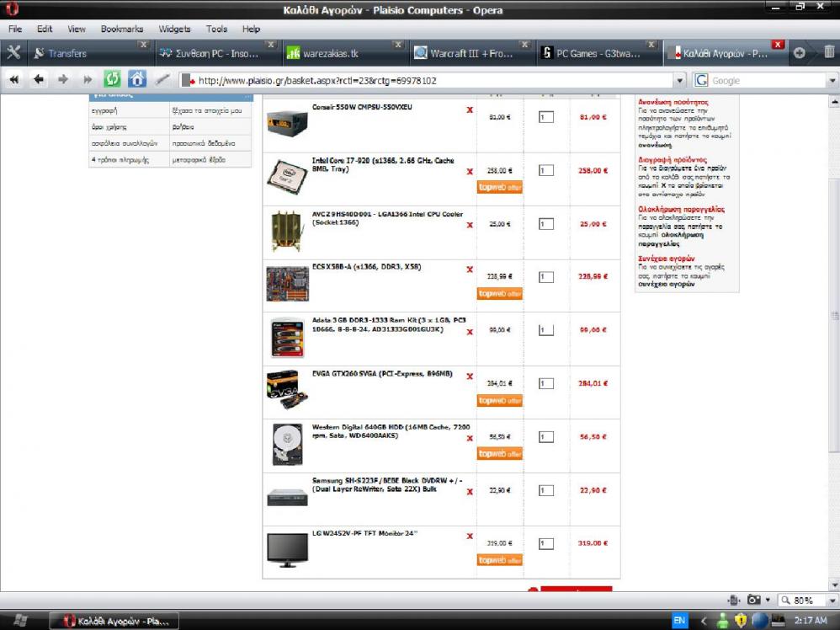The width and height of the screenshot is (840, 630).
Task: Open a new tab with plus icon
Action: 800,52
